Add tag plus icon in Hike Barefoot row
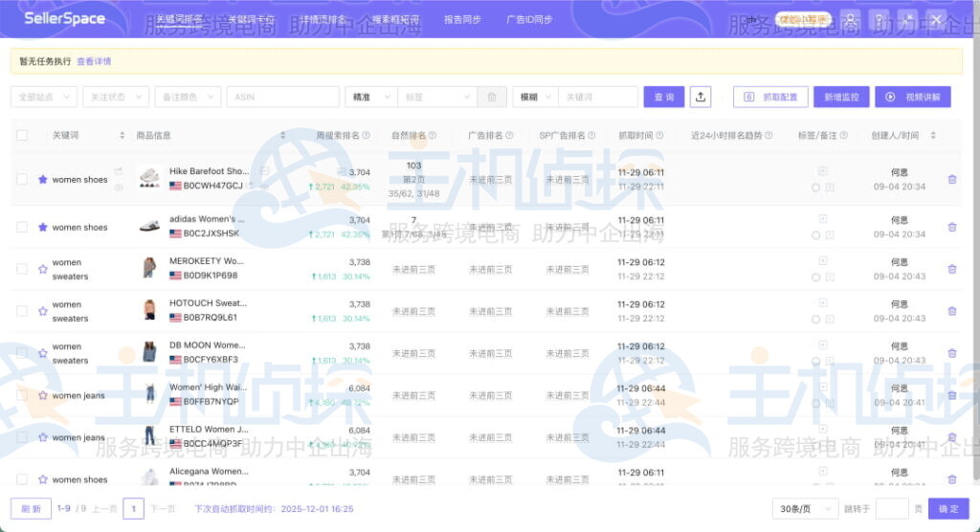 click(823, 170)
